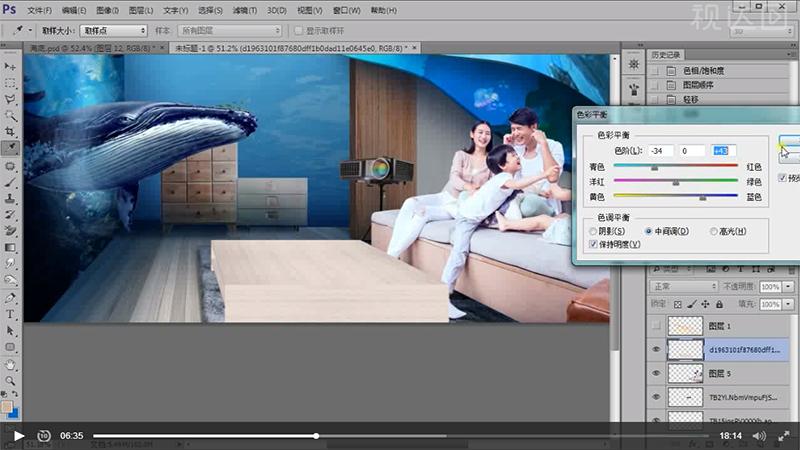The height and width of the screenshot is (450, 800).
Task: Open the layer blend mode (正常) dropdown
Action: 684,287
